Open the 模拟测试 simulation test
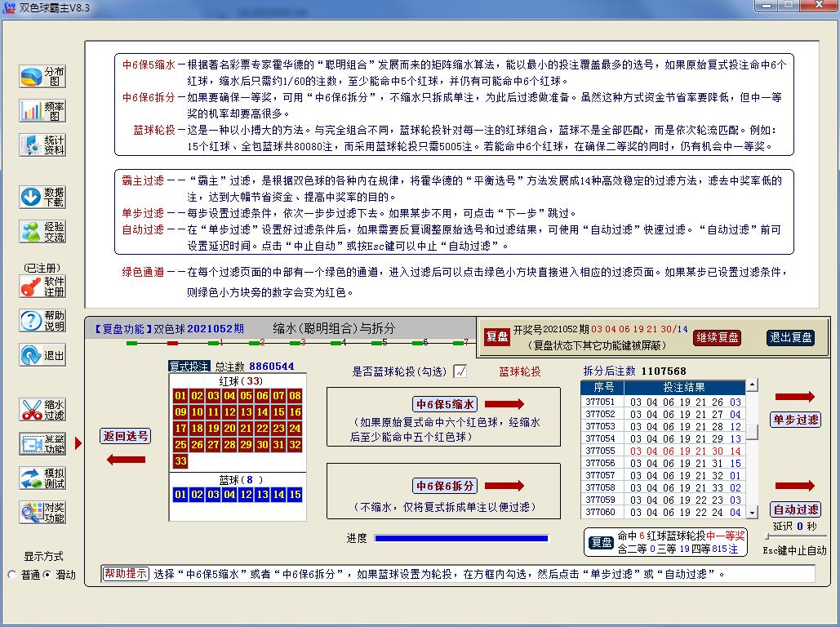This screenshot has height=627, width=840. (42, 478)
